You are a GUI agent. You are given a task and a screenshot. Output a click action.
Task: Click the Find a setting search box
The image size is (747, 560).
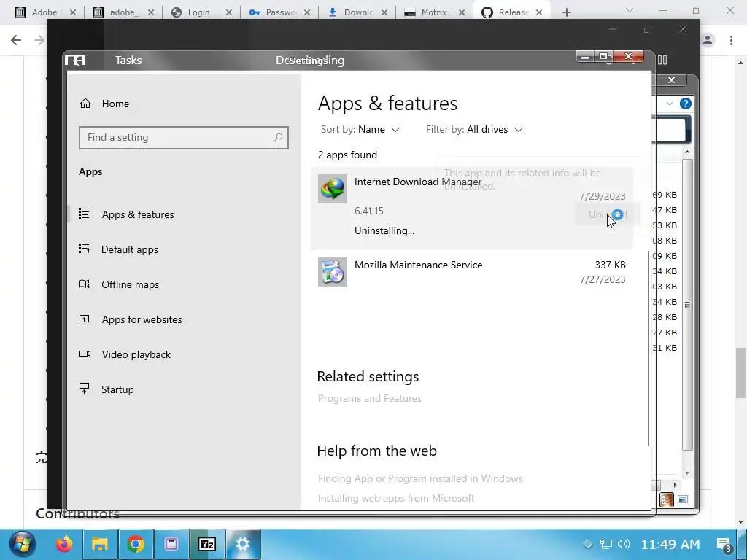click(183, 138)
